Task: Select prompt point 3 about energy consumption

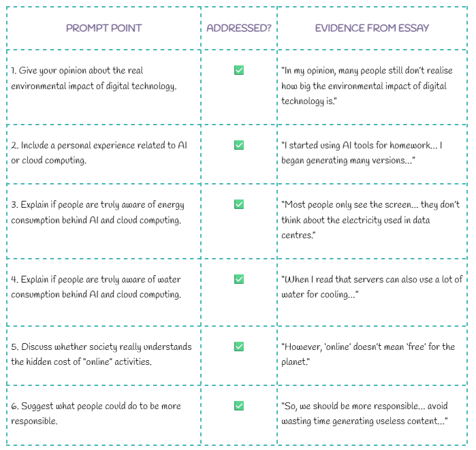Action: click(97, 212)
